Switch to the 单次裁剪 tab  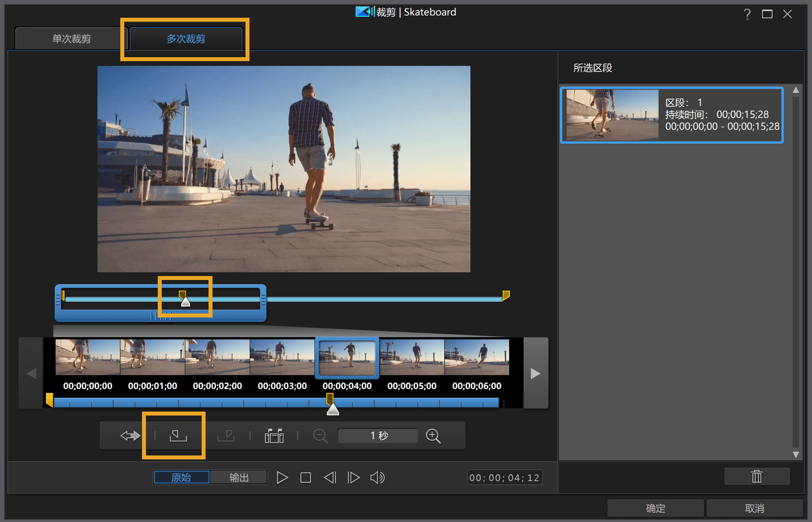coord(71,38)
